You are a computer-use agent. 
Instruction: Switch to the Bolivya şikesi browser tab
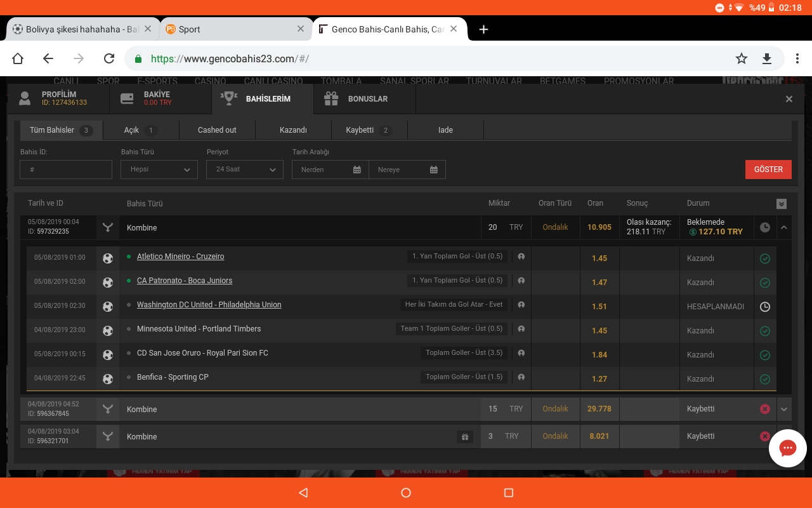click(82, 29)
